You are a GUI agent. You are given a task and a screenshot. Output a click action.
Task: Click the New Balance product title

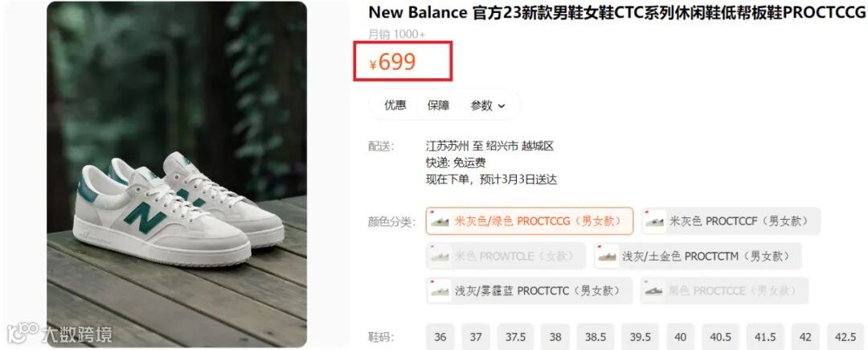pos(617,14)
